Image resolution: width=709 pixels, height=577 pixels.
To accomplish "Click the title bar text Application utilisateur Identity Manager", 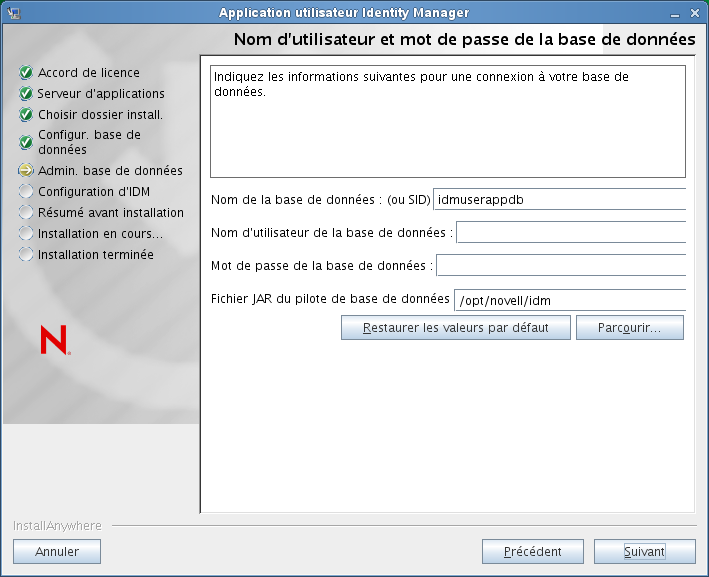I will click(344, 13).
